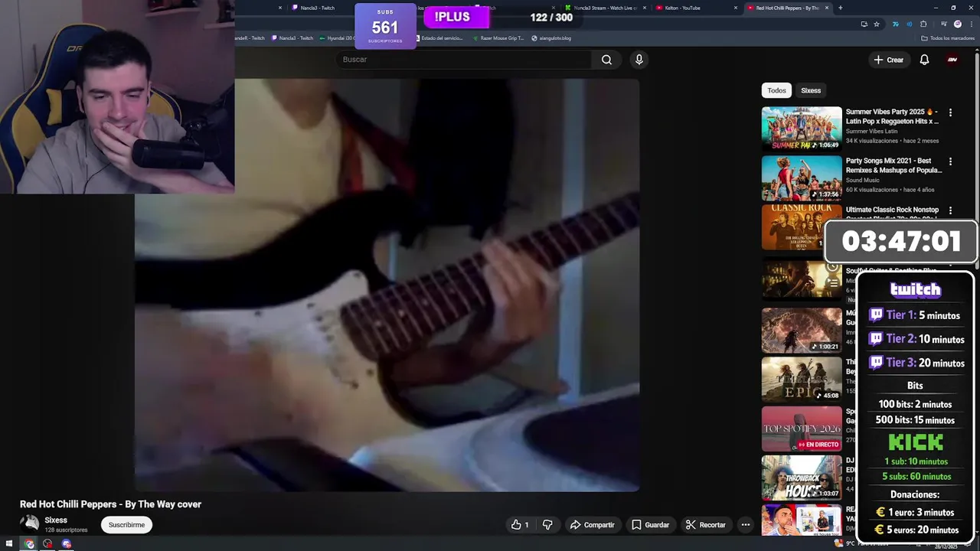980x551 pixels.
Task: Bookmark this page with star icon
Action: click(877, 24)
